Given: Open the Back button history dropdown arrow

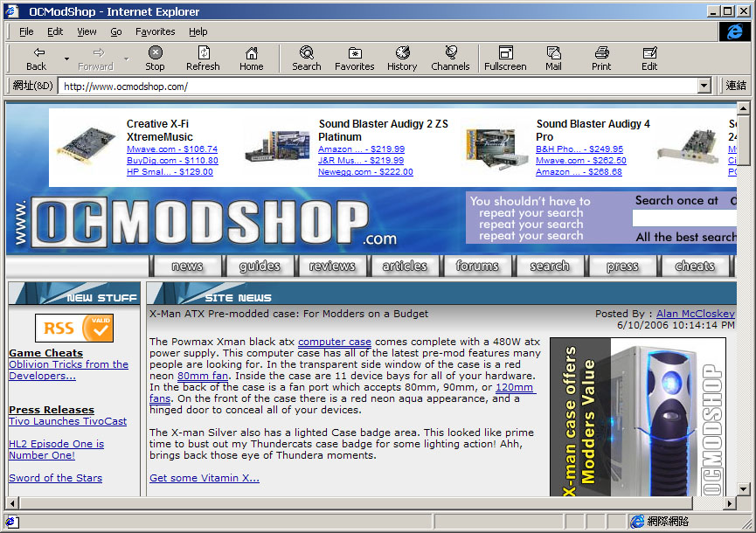Looking at the screenshot, I should (x=66, y=59).
